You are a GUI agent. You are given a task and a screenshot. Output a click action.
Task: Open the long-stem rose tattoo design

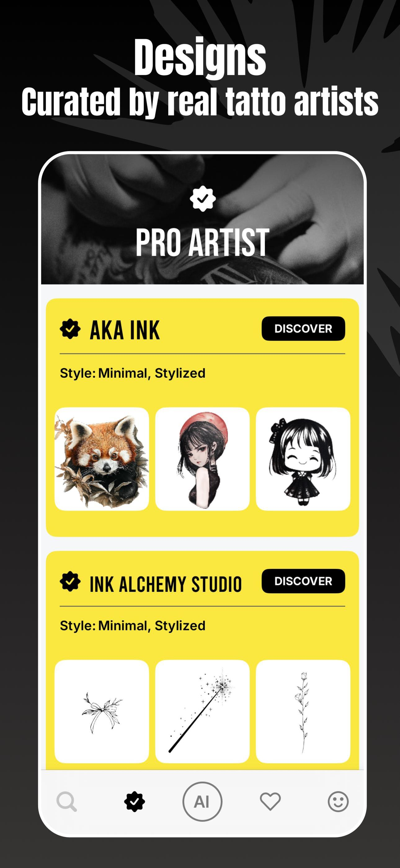[x=303, y=712]
